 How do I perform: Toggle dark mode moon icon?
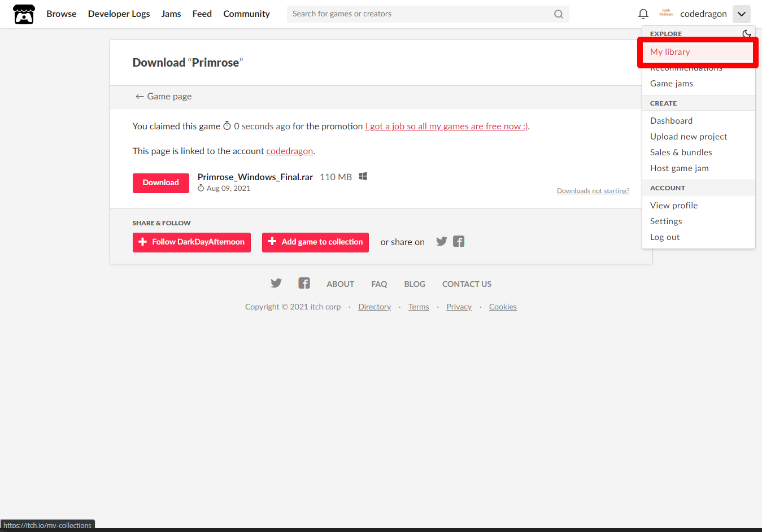click(746, 34)
